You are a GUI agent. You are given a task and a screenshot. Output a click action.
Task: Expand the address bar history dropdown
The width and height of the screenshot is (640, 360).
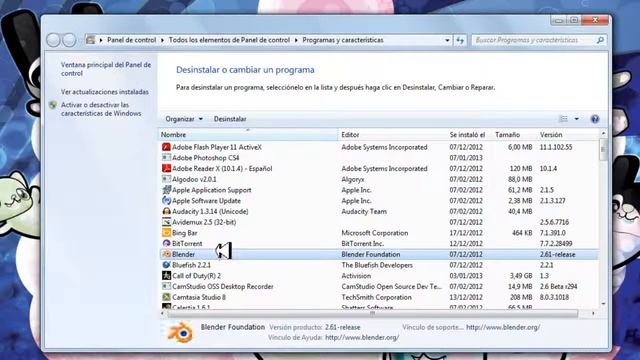click(x=447, y=40)
